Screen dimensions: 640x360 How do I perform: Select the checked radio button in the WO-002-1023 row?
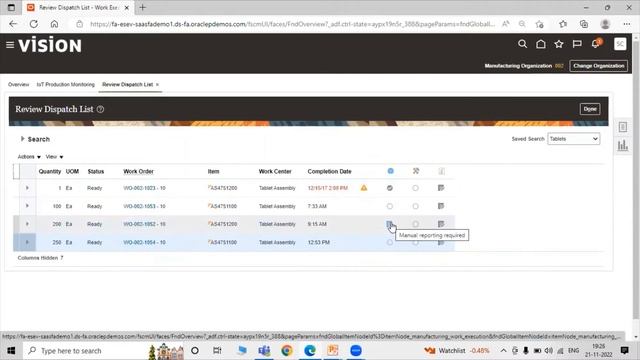(x=390, y=188)
